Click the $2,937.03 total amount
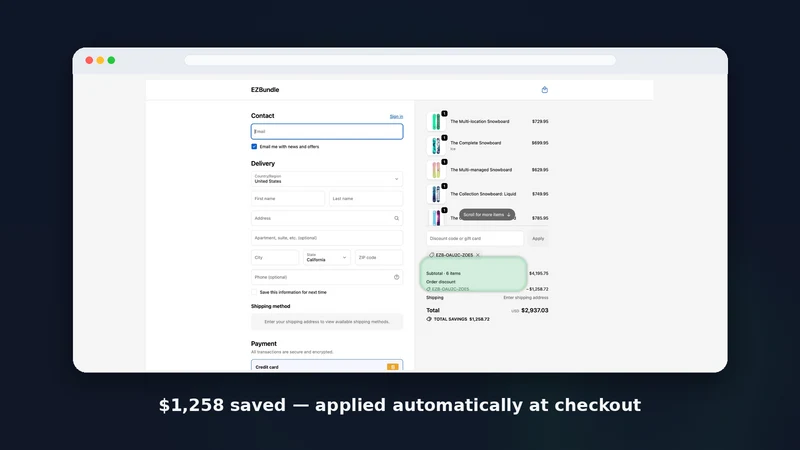This screenshot has width=800, height=450. [x=535, y=310]
